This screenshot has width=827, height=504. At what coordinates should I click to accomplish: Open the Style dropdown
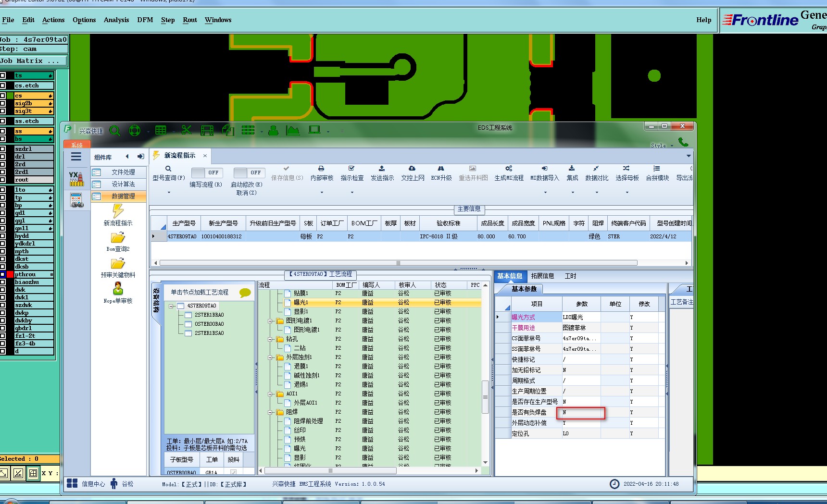coord(662,146)
